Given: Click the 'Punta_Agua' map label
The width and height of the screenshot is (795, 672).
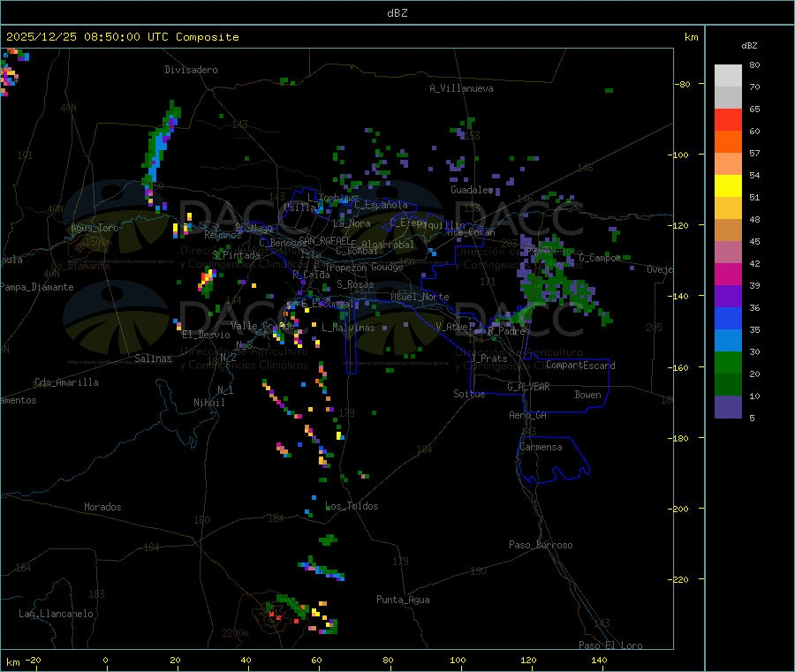Looking at the screenshot, I should point(403,600).
